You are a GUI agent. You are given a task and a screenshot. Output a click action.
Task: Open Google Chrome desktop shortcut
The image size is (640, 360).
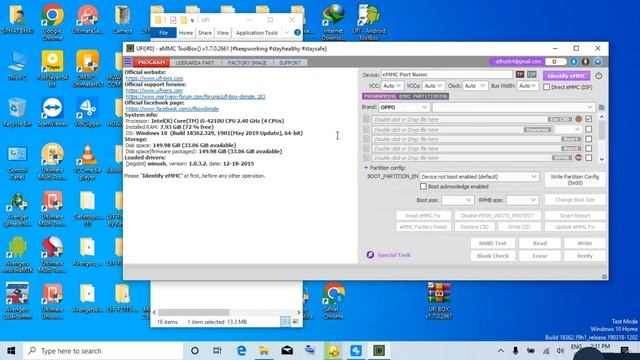click(52, 21)
